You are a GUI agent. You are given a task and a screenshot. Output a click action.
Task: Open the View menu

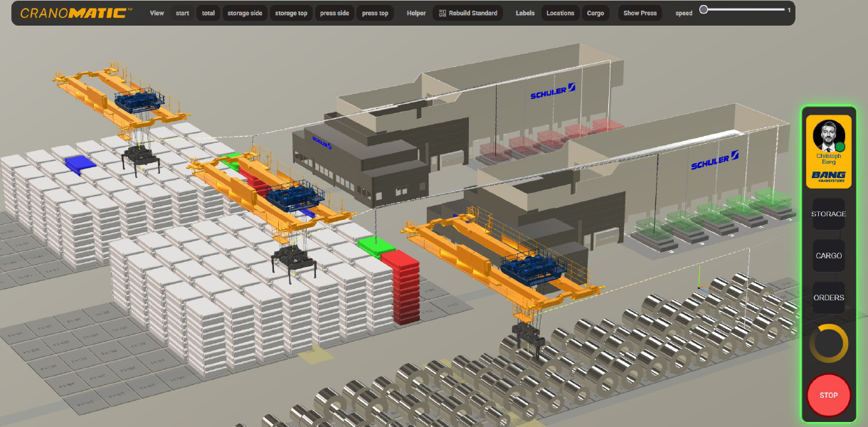(x=156, y=13)
